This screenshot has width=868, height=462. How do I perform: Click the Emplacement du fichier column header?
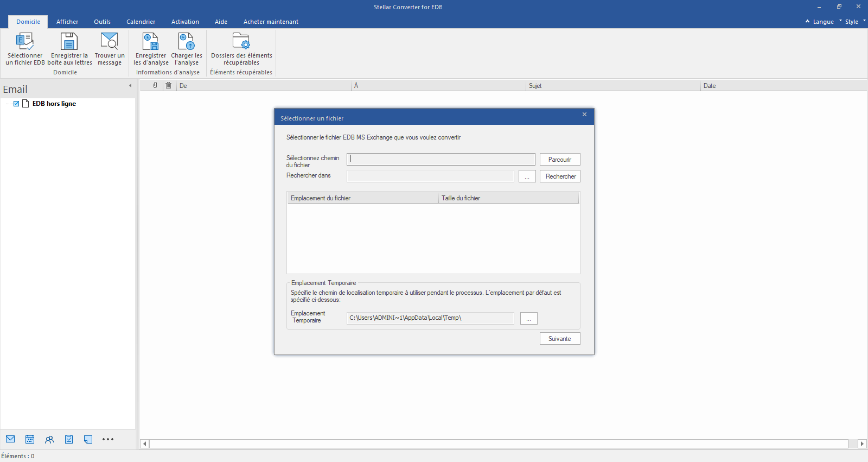[362, 198]
